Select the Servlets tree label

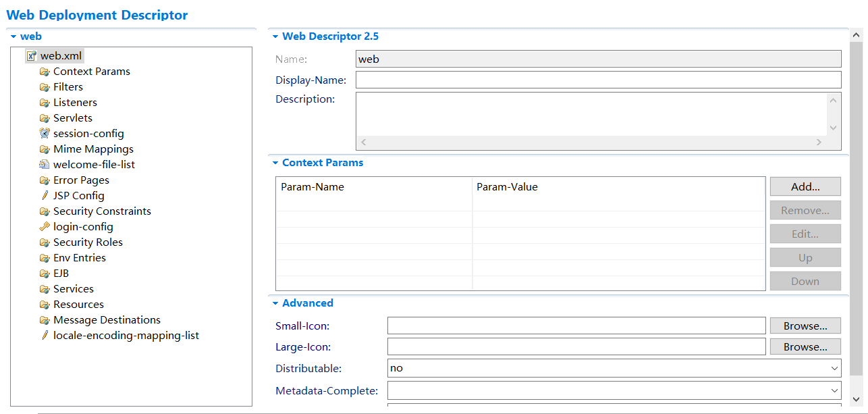(x=73, y=118)
